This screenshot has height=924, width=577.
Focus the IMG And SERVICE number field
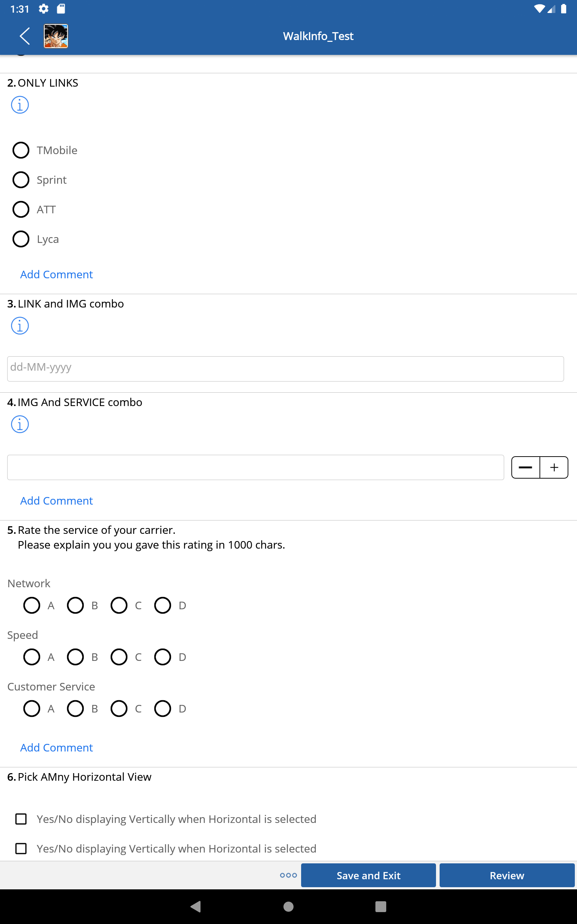[x=256, y=467]
